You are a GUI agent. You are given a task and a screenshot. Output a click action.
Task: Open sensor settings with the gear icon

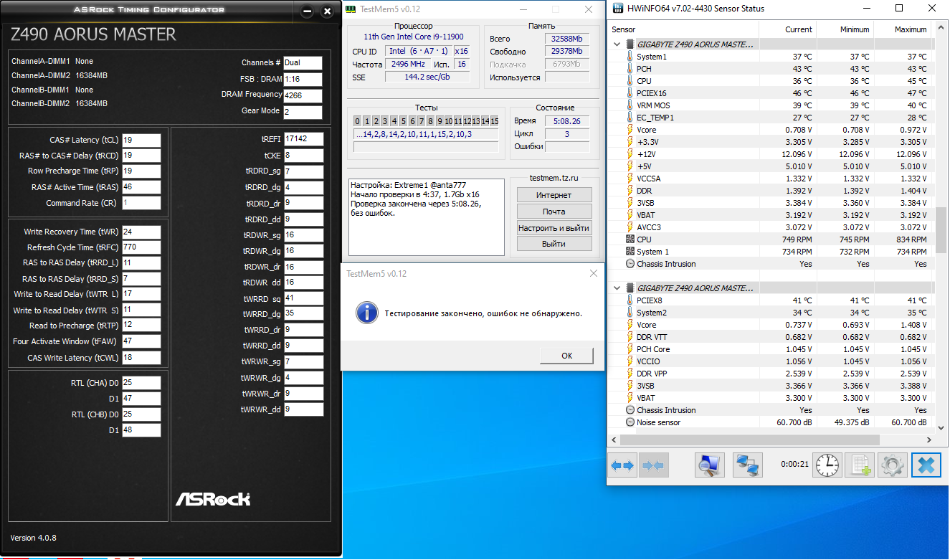(x=892, y=465)
